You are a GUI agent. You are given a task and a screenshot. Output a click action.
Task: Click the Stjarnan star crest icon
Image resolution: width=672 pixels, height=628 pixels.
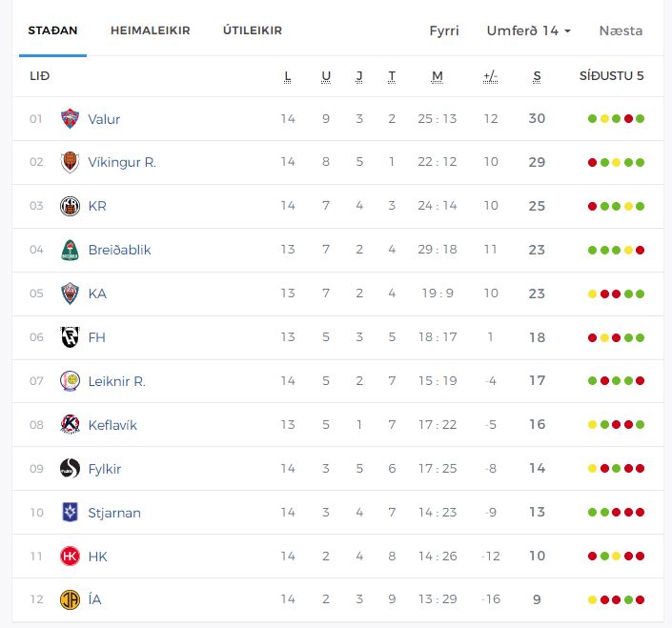click(x=70, y=513)
